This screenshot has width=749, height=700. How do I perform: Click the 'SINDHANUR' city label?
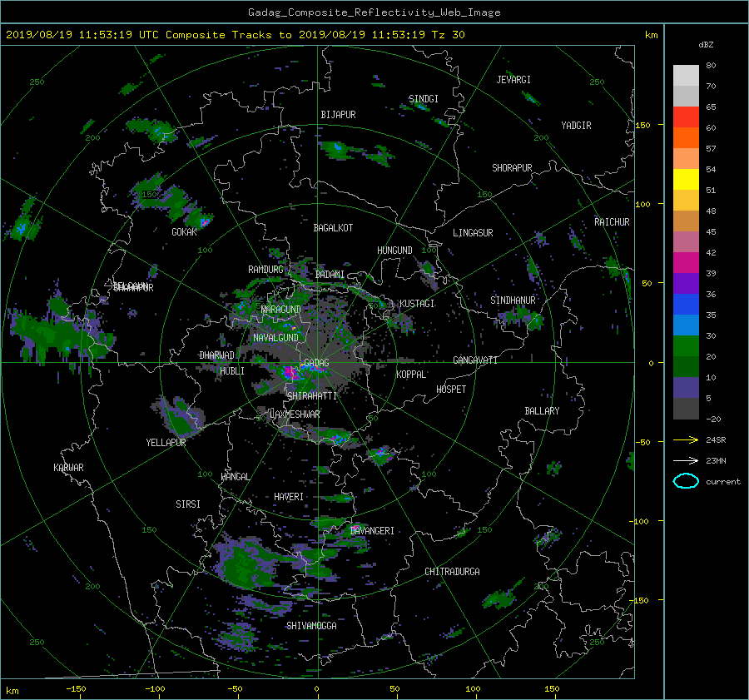coord(513,300)
